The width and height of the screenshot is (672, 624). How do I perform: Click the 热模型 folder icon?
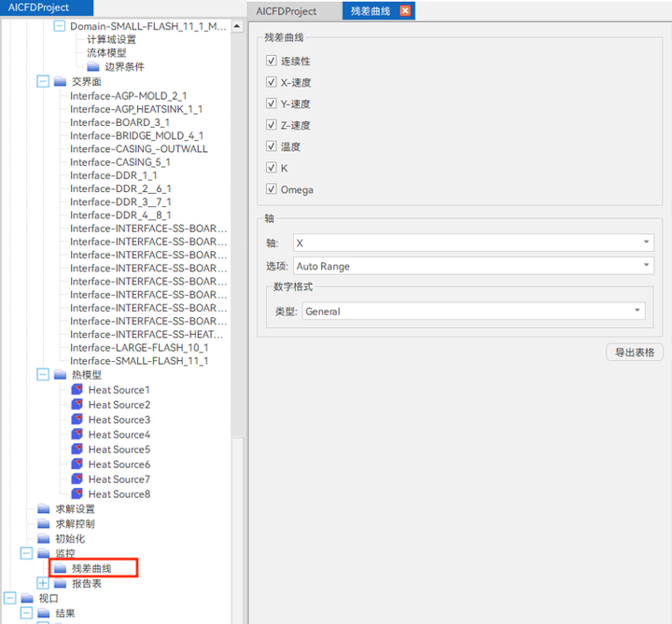[60, 375]
